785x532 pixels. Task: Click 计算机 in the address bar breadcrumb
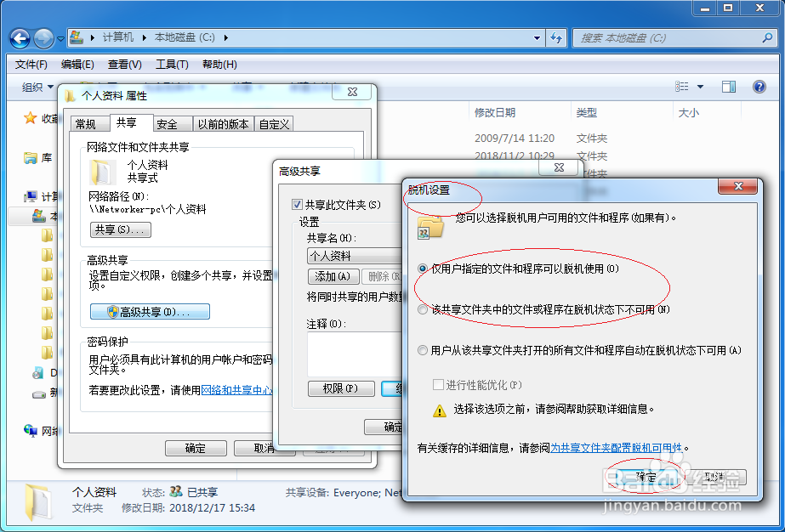point(117,37)
